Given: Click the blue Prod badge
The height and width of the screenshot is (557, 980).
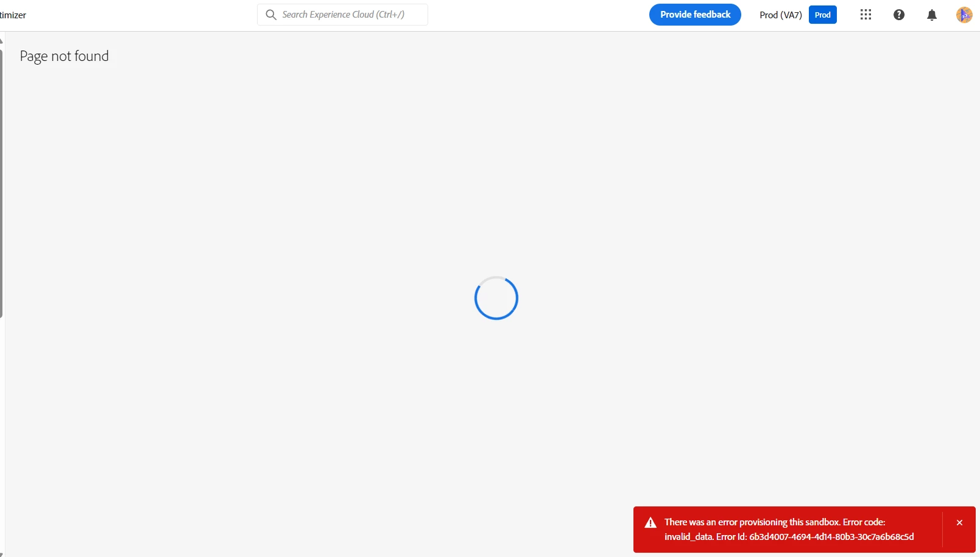Looking at the screenshot, I should tap(823, 15).
